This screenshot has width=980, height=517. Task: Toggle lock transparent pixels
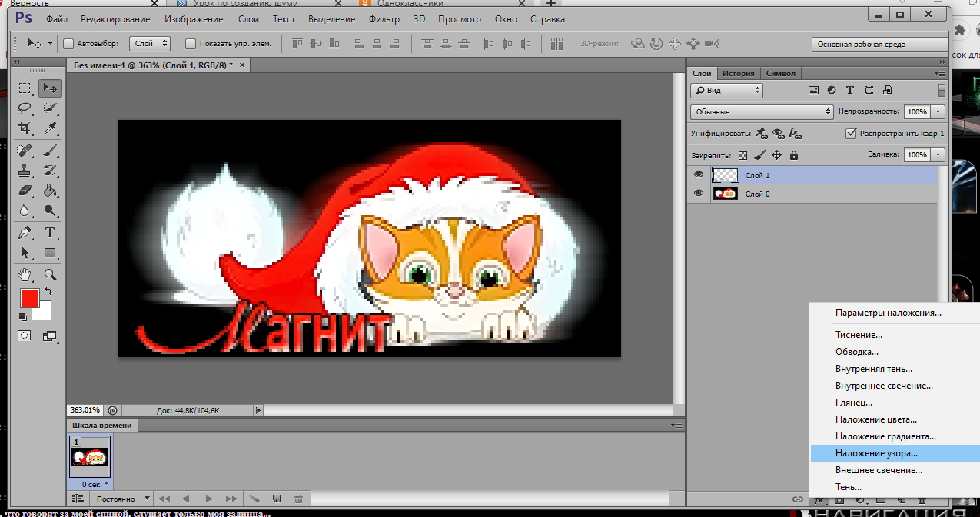pyautogui.click(x=742, y=155)
